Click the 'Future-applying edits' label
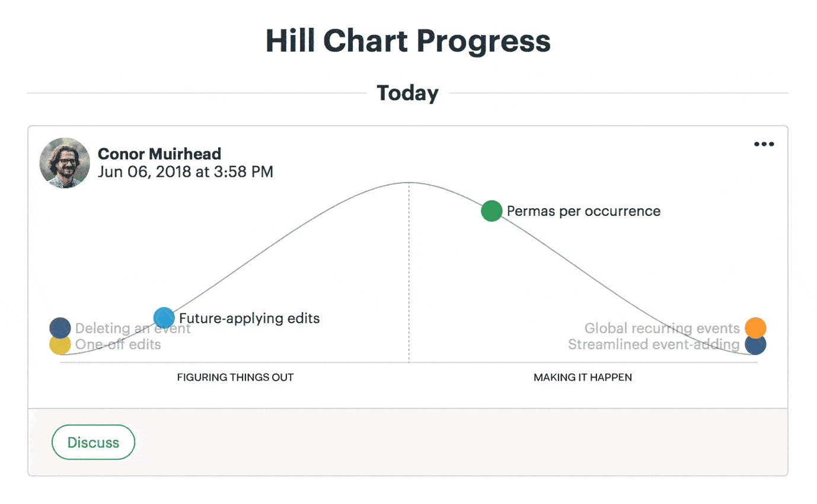 250,318
